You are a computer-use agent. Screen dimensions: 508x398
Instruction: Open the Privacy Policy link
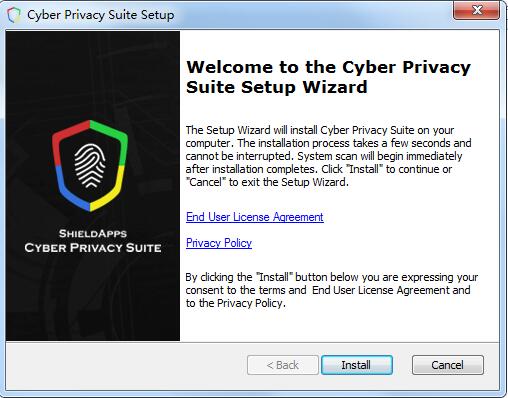[219, 243]
